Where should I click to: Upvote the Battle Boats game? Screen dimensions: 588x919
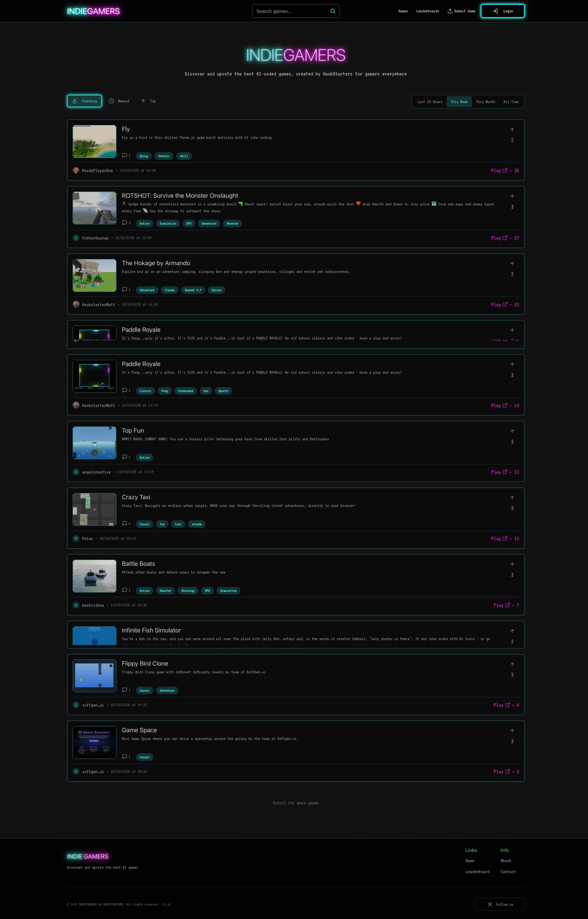[x=512, y=565]
